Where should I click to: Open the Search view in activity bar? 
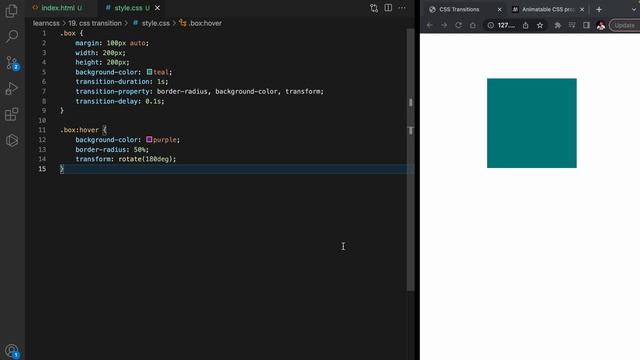(x=12, y=36)
